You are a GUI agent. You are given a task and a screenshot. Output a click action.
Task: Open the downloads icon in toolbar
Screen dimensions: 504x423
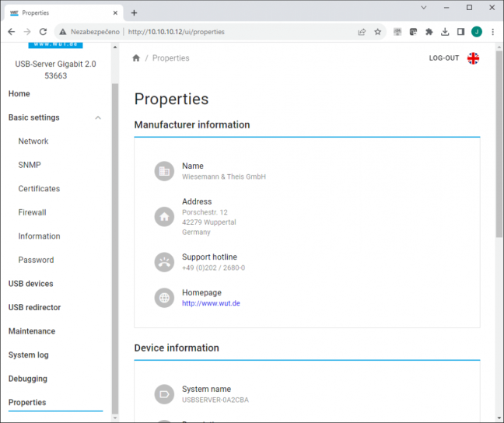pyautogui.click(x=445, y=32)
